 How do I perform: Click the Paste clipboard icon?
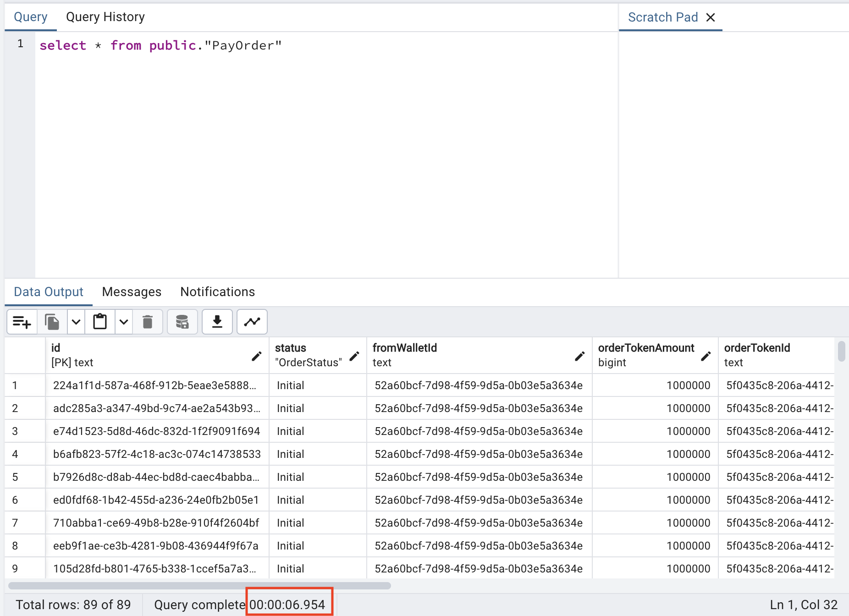coord(100,322)
